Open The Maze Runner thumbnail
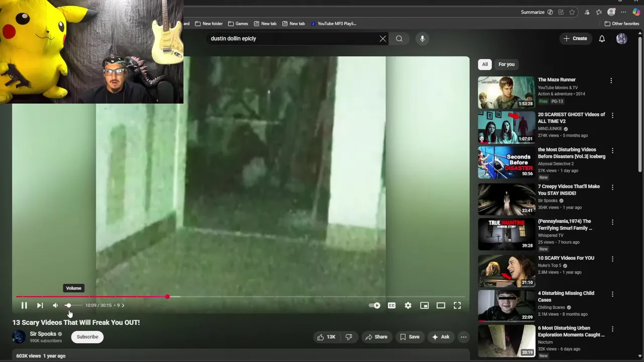 [x=506, y=93]
